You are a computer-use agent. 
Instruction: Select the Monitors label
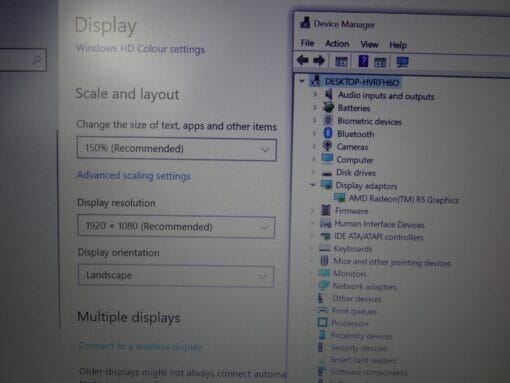click(350, 274)
